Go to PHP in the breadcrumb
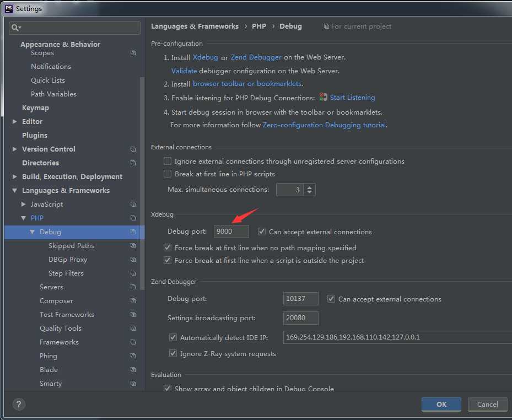 pyautogui.click(x=259, y=26)
